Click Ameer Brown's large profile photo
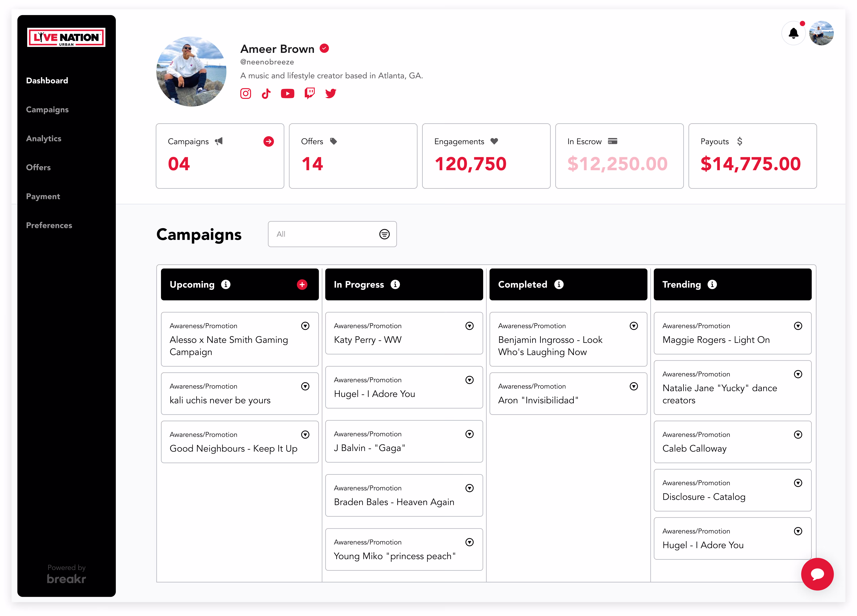 [x=192, y=71]
